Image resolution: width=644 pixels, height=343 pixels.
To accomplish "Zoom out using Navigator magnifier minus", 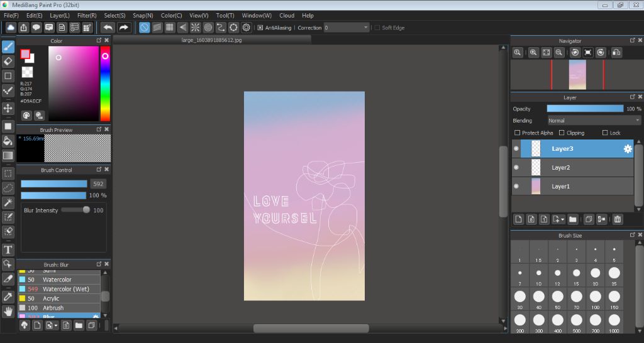I will point(558,53).
